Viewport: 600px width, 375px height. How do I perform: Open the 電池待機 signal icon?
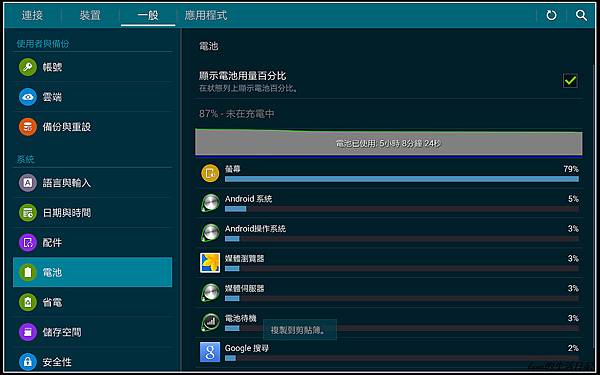(210, 322)
